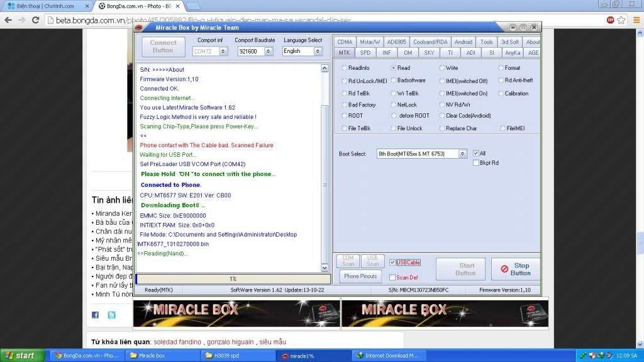This screenshot has height=362, width=644.
Task: Bookmark page with star icon
Action: point(622,20)
